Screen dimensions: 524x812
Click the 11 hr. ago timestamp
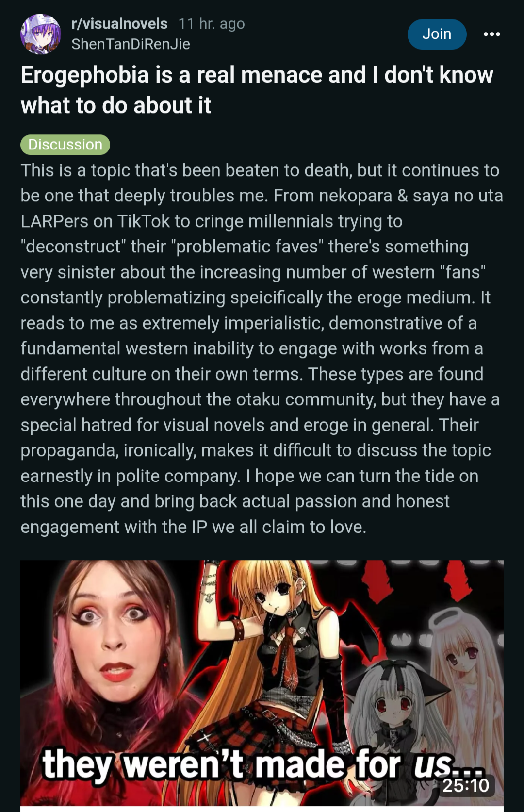[212, 24]
